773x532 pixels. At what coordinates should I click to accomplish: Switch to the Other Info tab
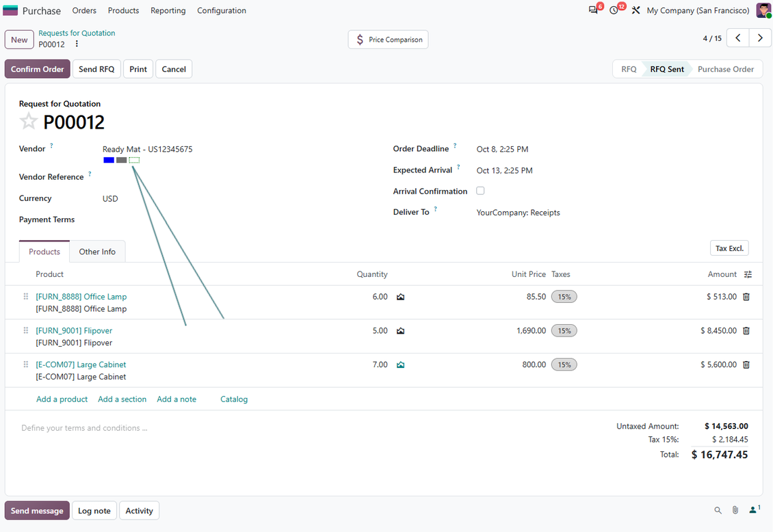(97, 252)
